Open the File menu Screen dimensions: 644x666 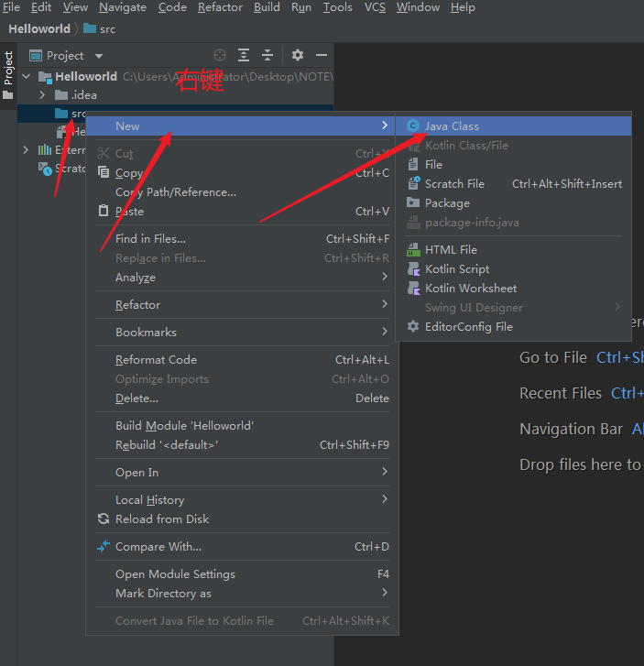point(12,7)
